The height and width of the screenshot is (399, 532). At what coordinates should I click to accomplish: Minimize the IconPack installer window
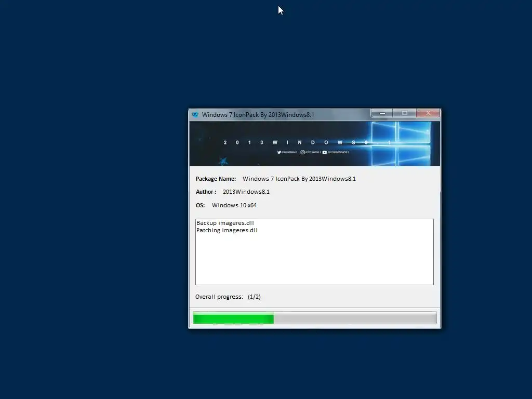[x=382, y=113]
